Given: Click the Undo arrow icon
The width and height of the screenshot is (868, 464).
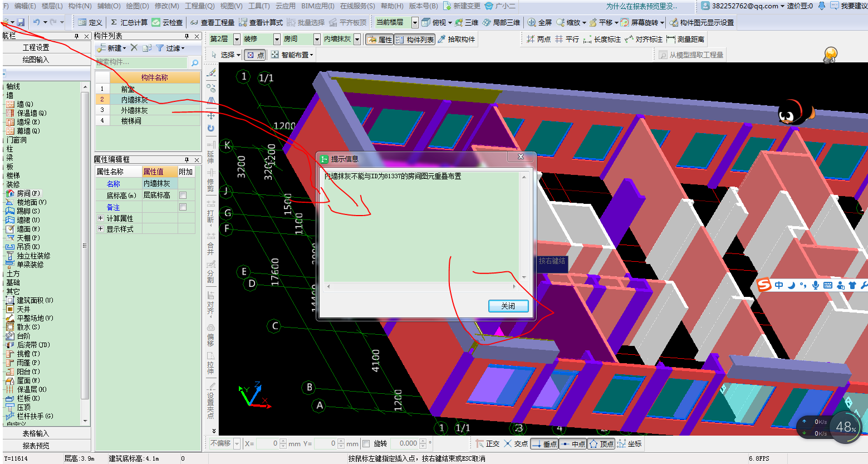Looking at the screenshot, I should coord(36,22).
